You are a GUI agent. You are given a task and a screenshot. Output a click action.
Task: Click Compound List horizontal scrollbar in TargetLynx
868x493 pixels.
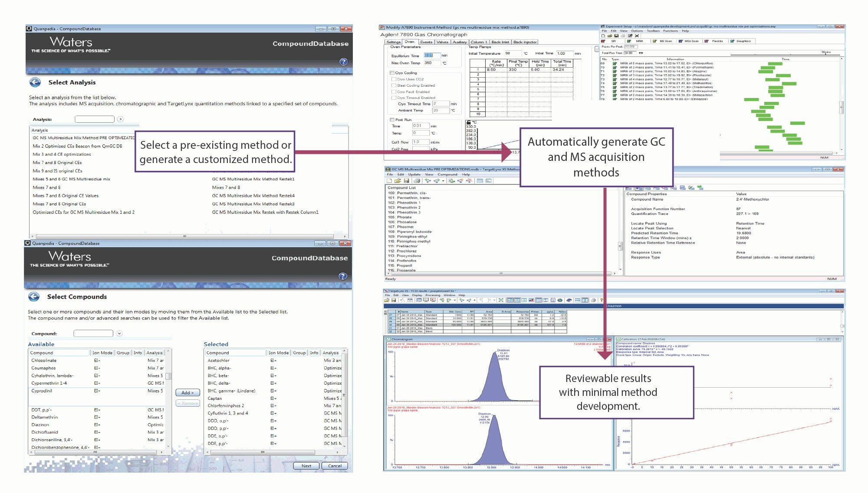pyautogui.click(x=500, y=274)
